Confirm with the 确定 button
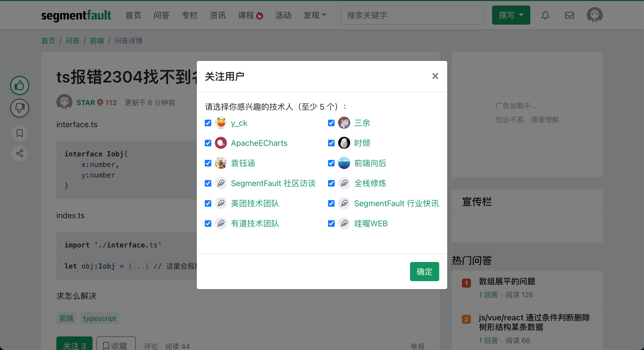Viewport: 644px width, 350px height. 424,272
